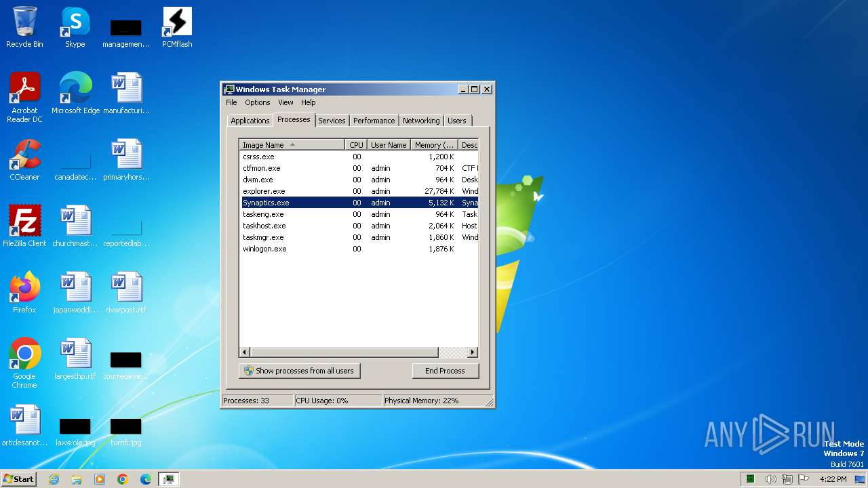Select the dwm.exe process row

coord(359,180)
